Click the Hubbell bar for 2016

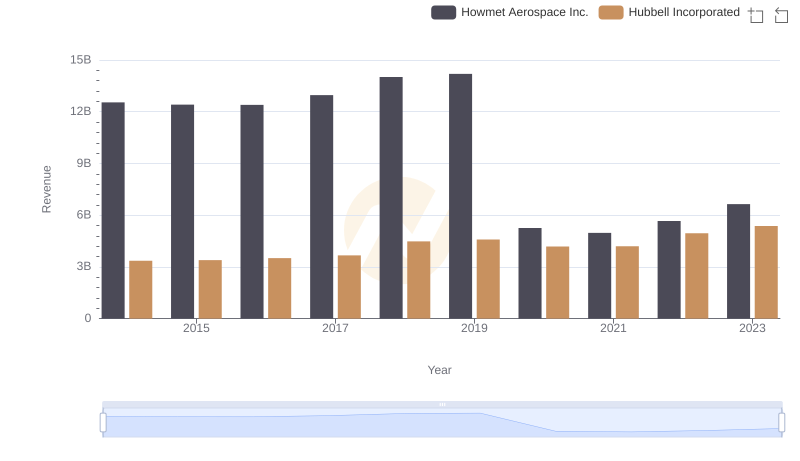pyautogui.click(x=280, y=288)
